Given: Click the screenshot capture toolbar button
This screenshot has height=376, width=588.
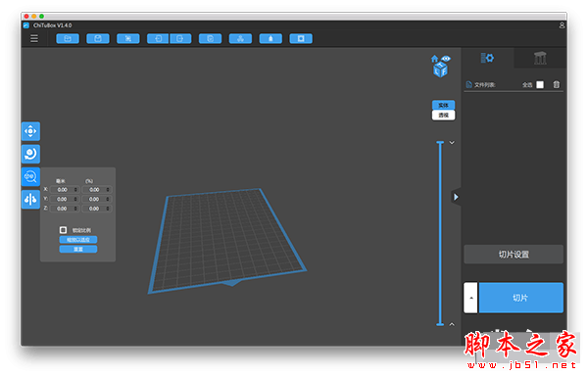Looking at the screenshot, I should pos(127,38).
